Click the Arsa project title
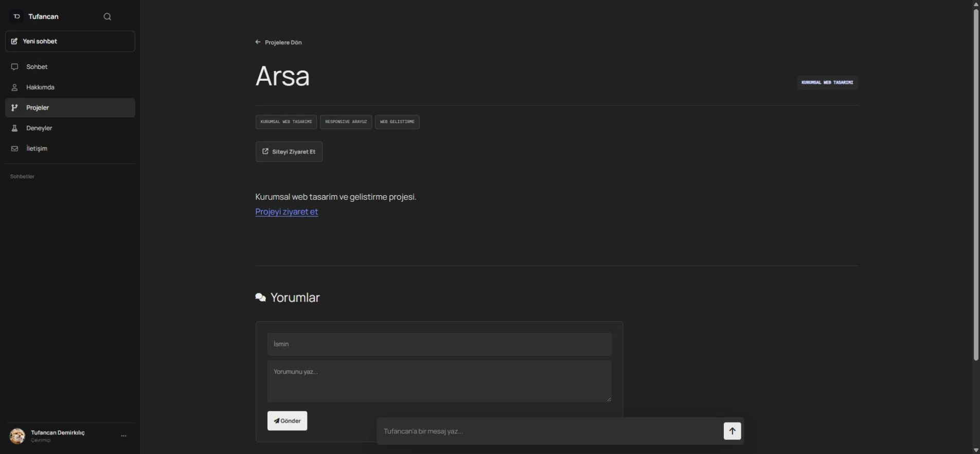Screen dimensions: 980x454 (x=282, y=76)
